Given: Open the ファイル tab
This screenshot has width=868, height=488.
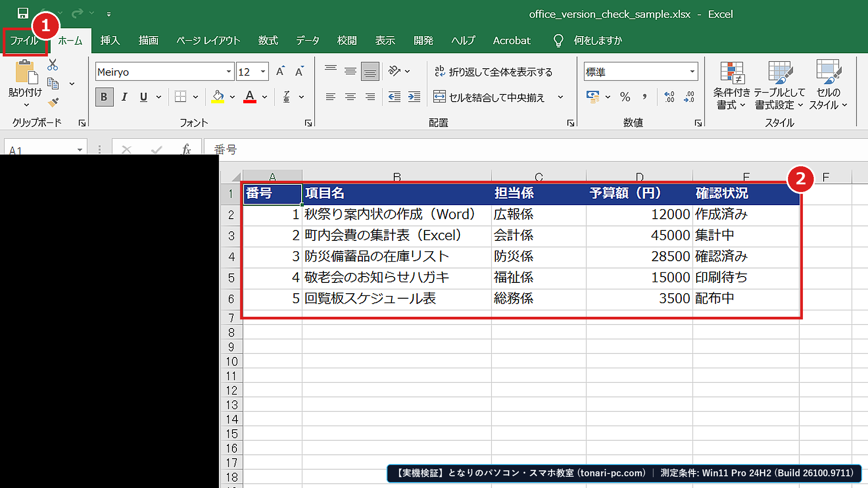Looking at the screenshot, I should (x=24, y=41).
